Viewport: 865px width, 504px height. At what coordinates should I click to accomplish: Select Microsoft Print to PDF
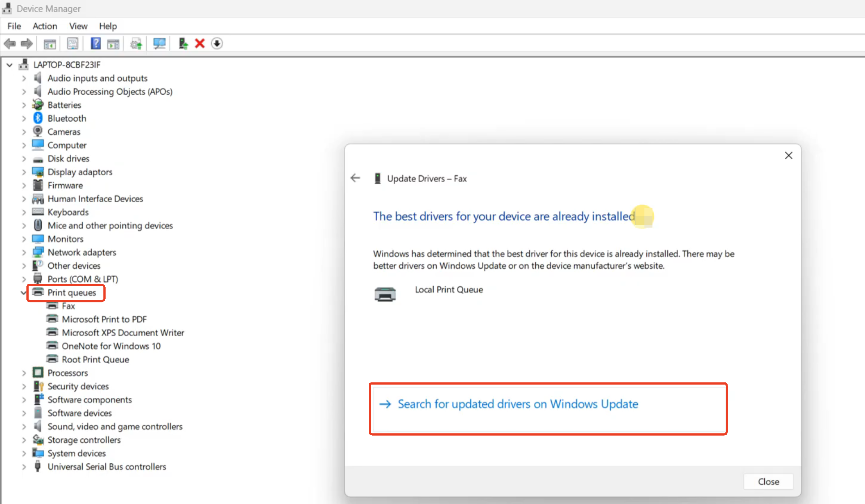click(104, 319)
